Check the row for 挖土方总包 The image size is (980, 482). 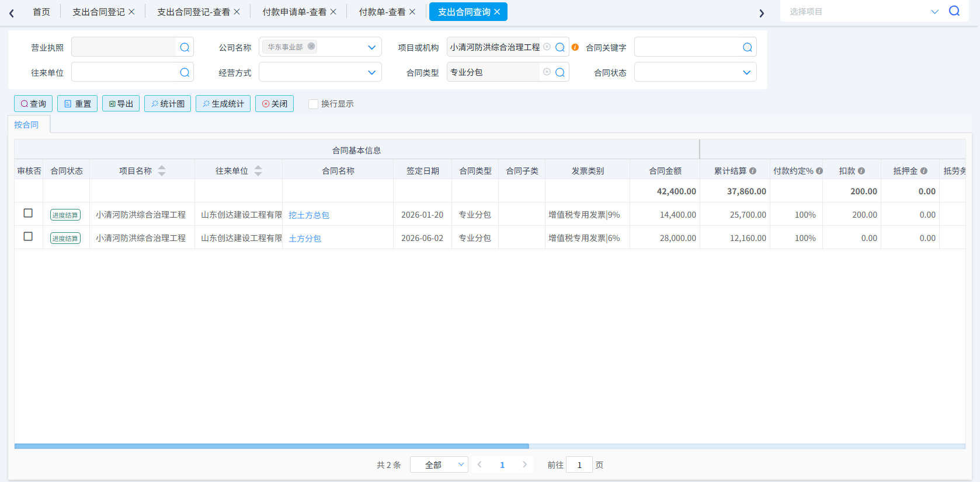point(28,213)
